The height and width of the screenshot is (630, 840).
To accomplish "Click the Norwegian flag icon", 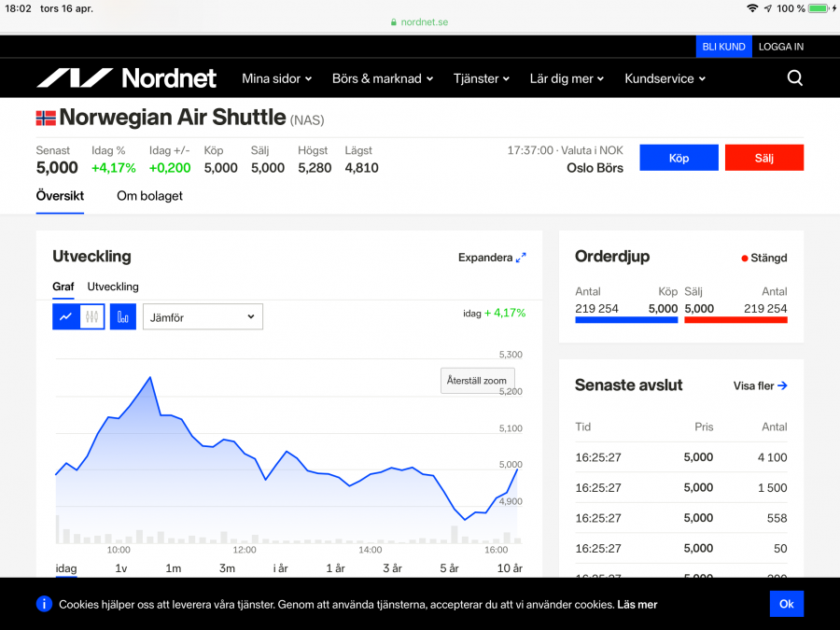I will [x=46, y=118].
